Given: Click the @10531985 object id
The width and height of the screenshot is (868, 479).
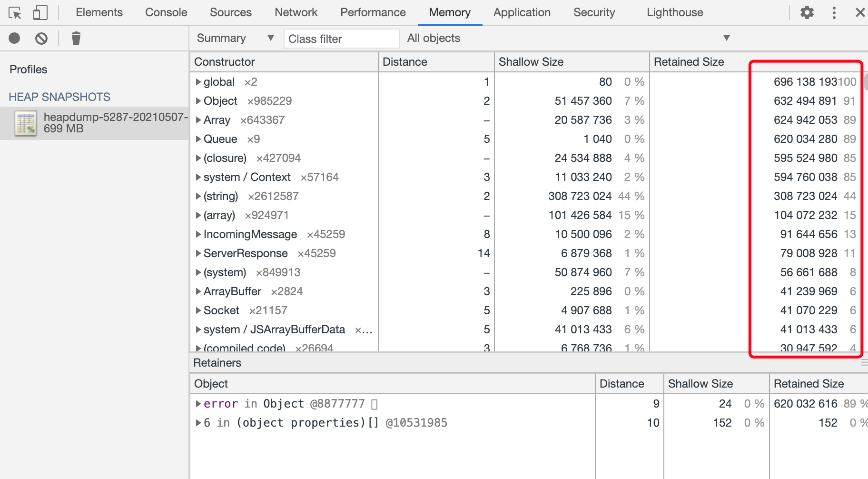Looking at the screenshot, I should coord(416,423).
